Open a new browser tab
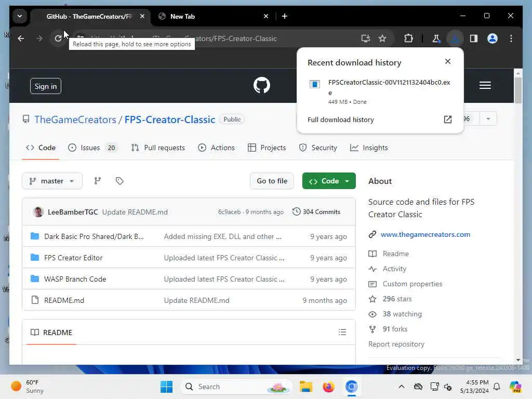 (285, 16)
